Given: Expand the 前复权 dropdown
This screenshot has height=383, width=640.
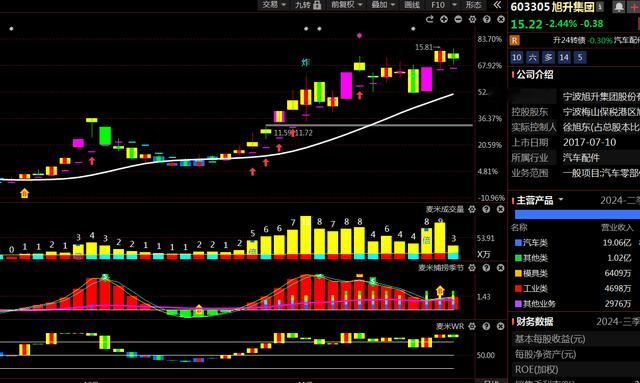Looking at the screenshot, I should coord(347,5).
